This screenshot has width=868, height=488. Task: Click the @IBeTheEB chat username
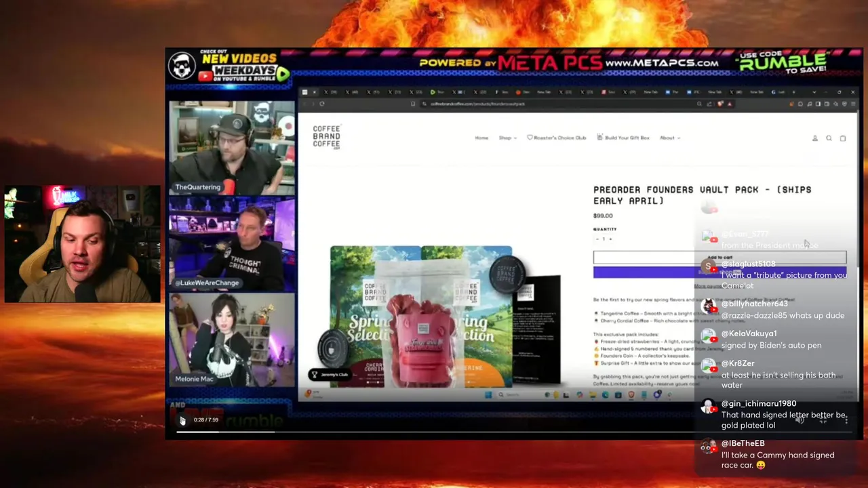(743, 443)
